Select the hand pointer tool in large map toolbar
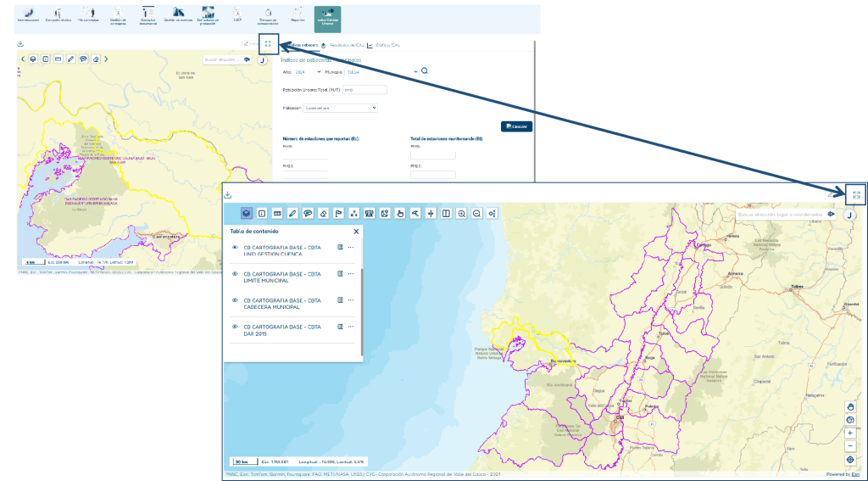Screen dimensions: 868x481 click(400, 213)
